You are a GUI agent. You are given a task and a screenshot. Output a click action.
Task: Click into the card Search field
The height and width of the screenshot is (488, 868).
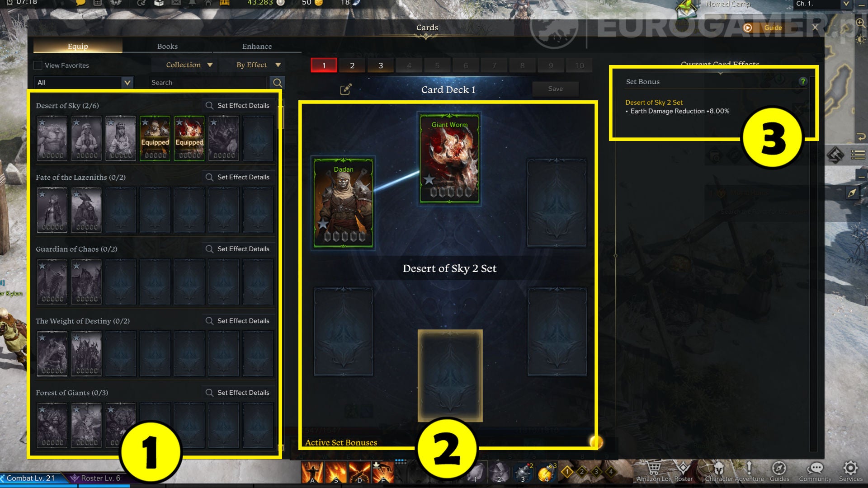tap(208, 83)
